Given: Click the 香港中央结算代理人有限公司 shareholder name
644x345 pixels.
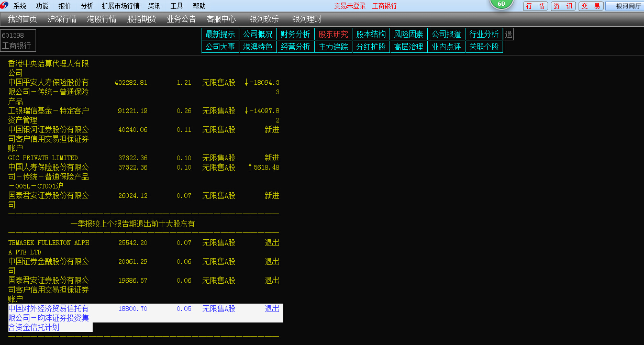Looking at the screenshot, I should tap(49, 68).
